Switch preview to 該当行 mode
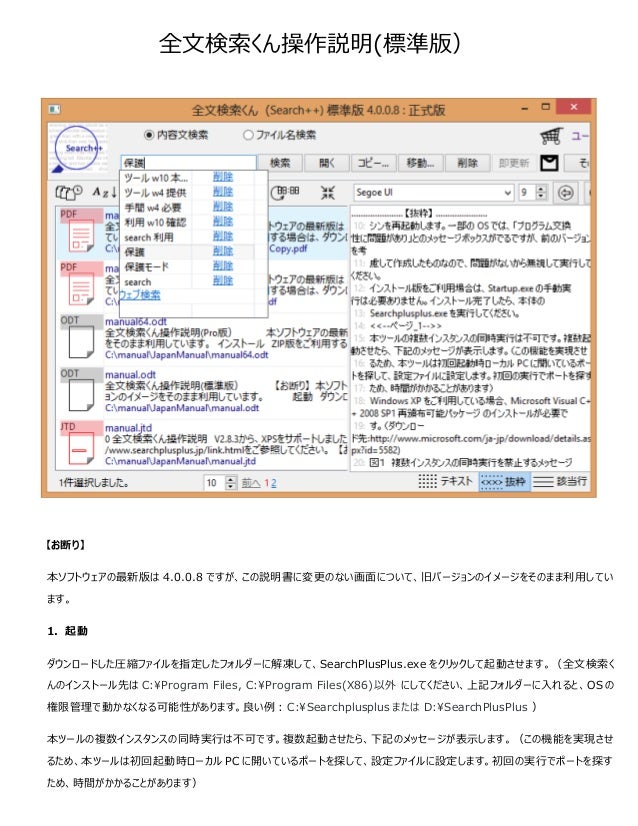The width and height of the screenshot is (638, 826). 560,481
